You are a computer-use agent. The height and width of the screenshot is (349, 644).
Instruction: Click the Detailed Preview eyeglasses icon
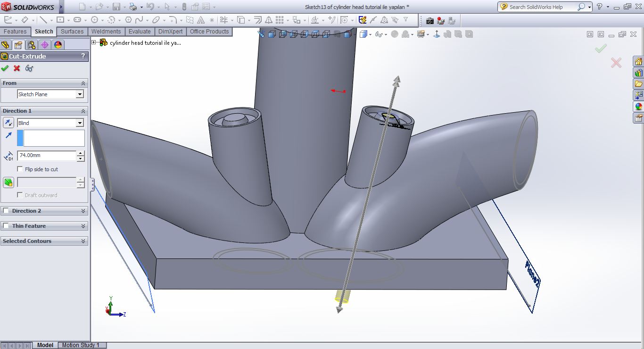coord(29,68)
